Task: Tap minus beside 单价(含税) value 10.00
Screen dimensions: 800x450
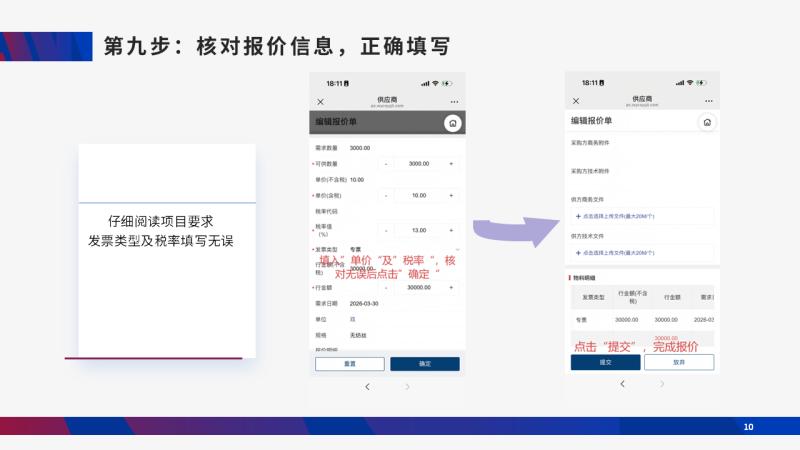Action: coord(386,195)
